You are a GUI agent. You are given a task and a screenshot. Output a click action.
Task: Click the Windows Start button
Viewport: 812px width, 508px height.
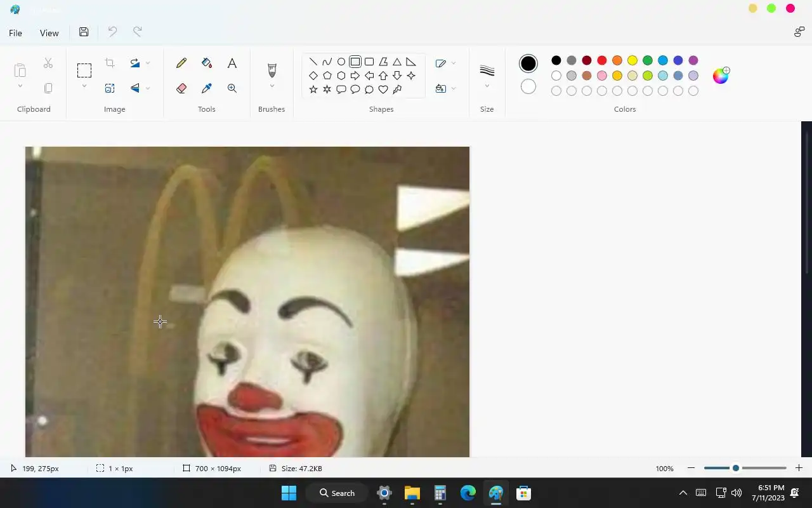289,493
